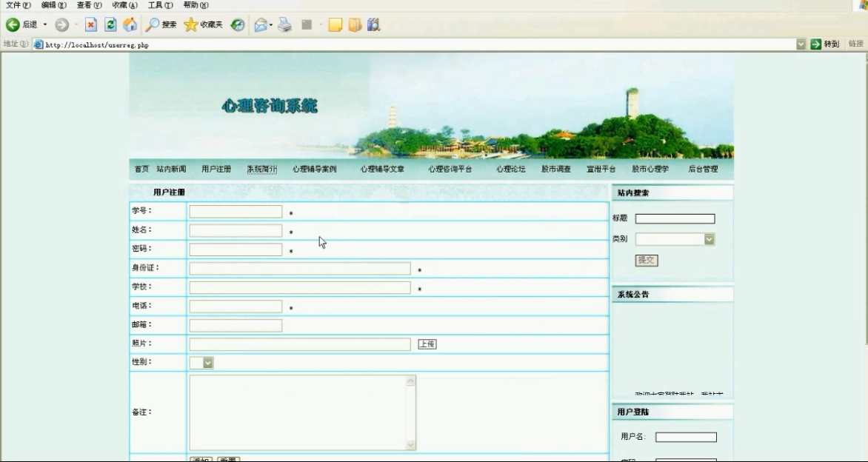Open the 帮助 menu

click(196, 5)
